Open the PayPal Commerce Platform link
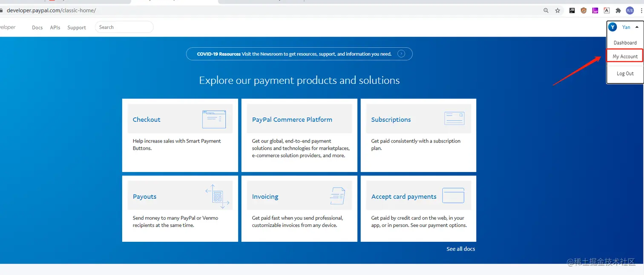Image resolution: width=644 pixels, height=275 pixels. 292,120
